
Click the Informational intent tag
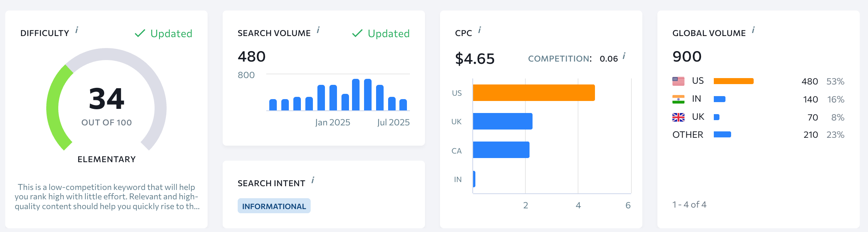(274, 206)
